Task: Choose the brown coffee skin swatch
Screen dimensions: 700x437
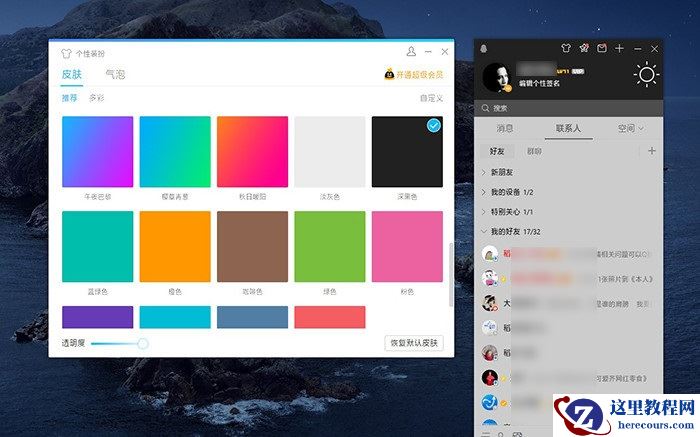Action: coord(252,246)
